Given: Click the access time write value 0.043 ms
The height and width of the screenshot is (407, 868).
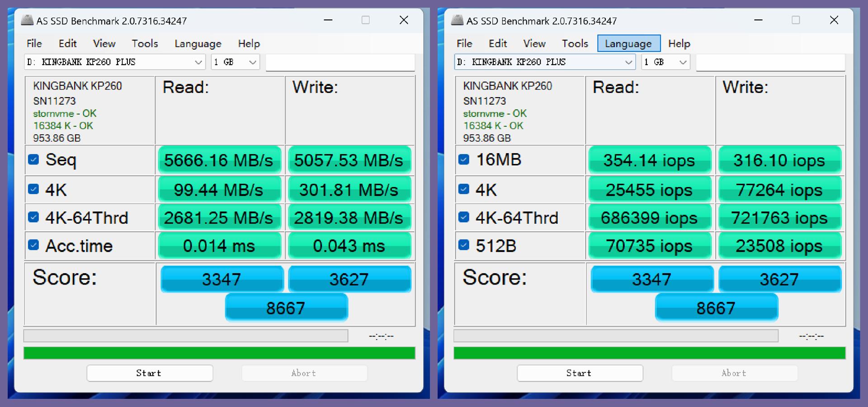Looking at the screenshot, I should pyautogui.click(x=349, y=245).
